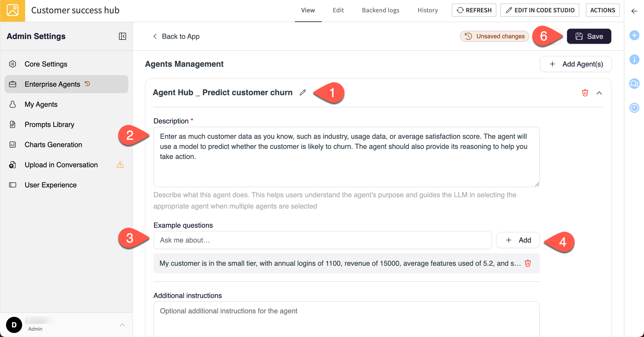644x337 pixels.
Task: Collapse the agent card with the chevron
Action: [x=599, y=93]
